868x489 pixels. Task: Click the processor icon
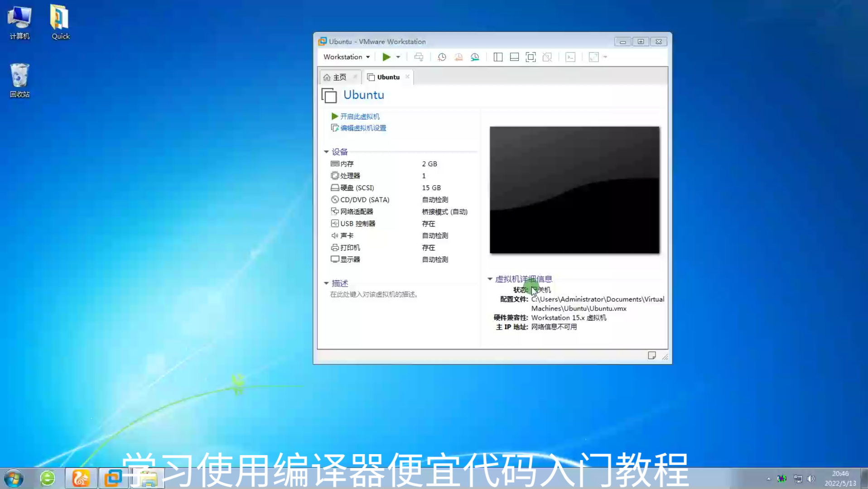(x=335, y=176)
